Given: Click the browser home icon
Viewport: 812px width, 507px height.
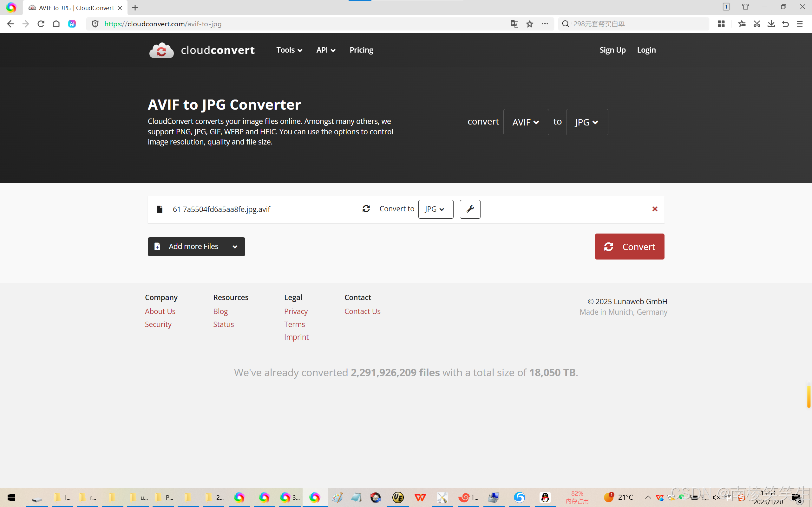Looking at the screenshot, I should pyautogui.click(x=56, y=24).
